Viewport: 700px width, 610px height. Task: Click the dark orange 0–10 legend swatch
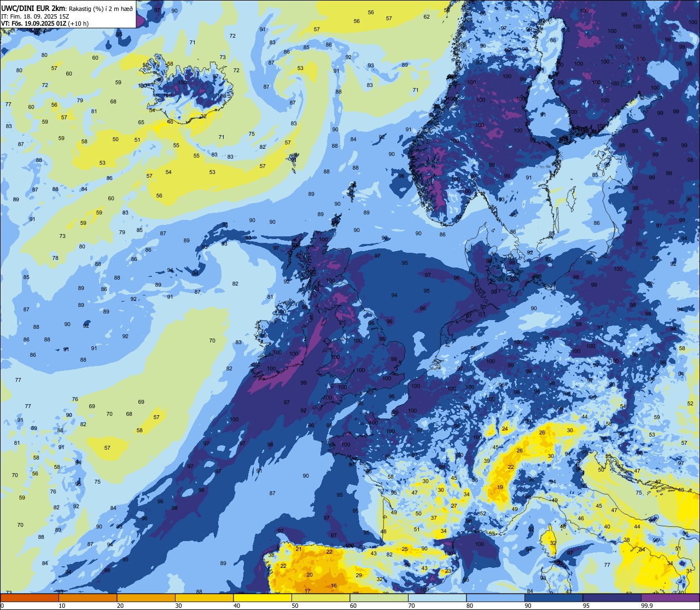tap(29, 597)
